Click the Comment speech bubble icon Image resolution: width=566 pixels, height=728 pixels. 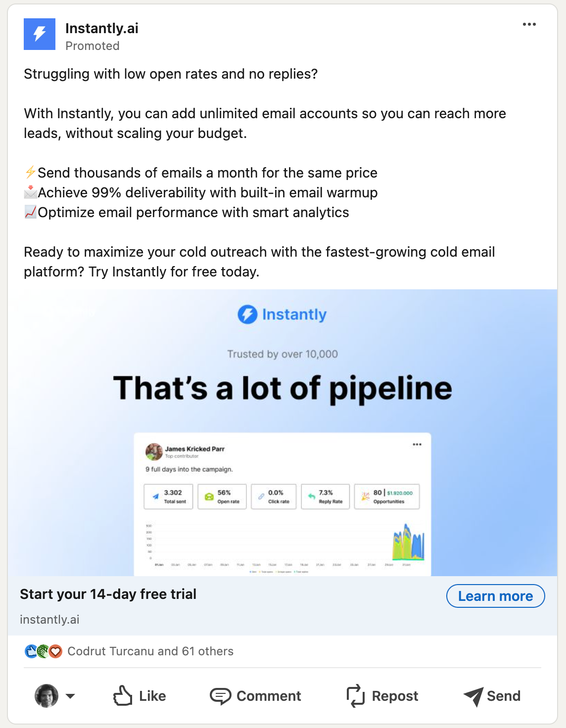(x=220, y=696)
